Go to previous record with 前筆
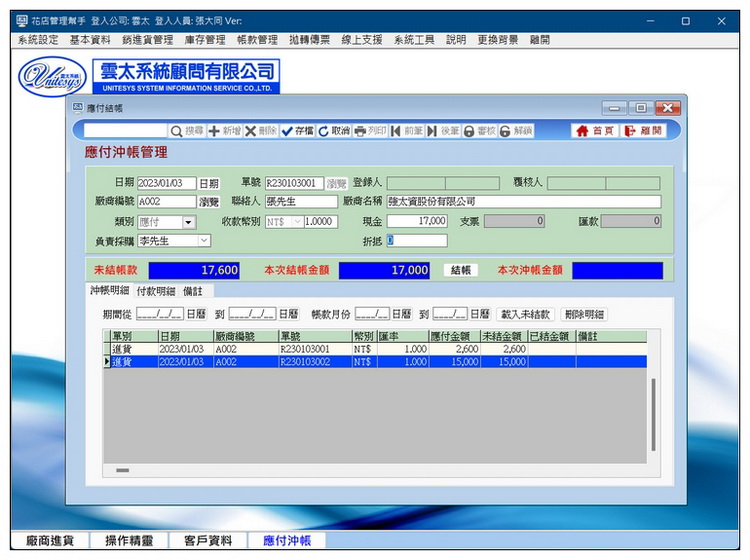This screenshot has height=560, width=750. [x=407, y=131]
